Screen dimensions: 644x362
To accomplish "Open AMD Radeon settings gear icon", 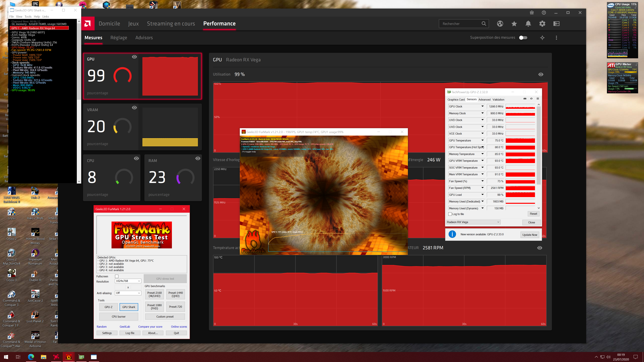I will click(x=542, y=24).
